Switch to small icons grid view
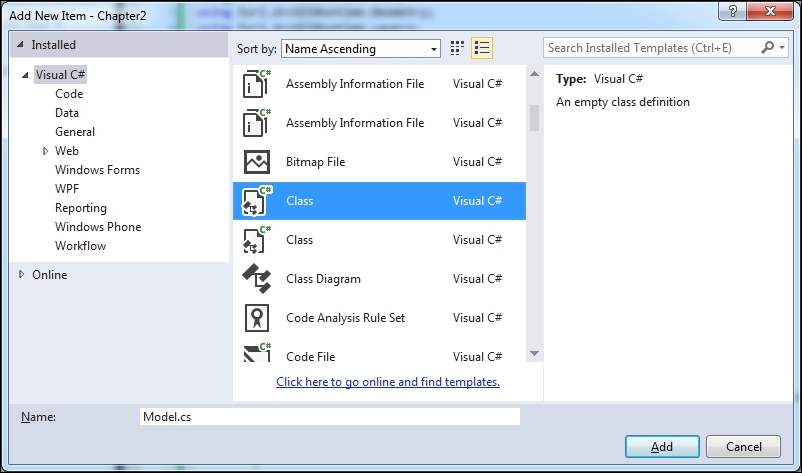Image resolution: width=802 pixels, height=473 pixels. pyautogui.click(x=457, y=48)
